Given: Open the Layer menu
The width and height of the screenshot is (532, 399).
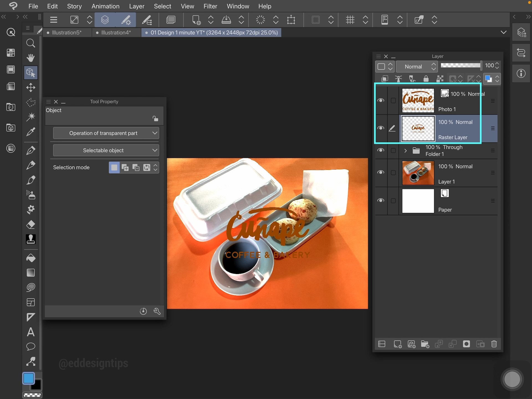Looking at the screenshot, I should coord(137,6).
